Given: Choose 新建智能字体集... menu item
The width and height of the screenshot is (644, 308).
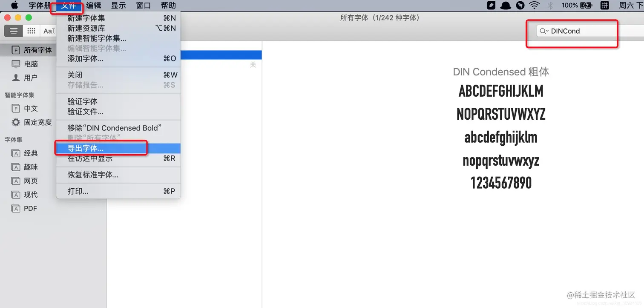Looking at the screenshot, I should pos(118,38).
